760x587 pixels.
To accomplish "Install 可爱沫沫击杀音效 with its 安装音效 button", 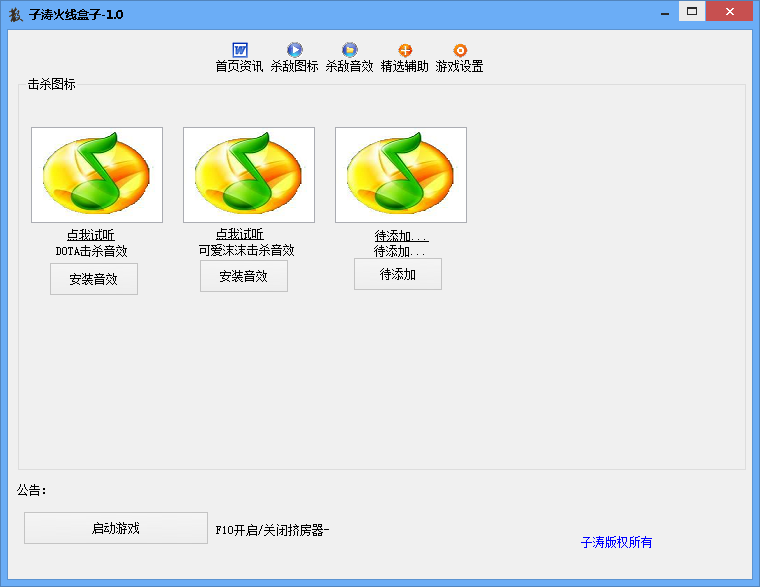I will pos(244,276).
